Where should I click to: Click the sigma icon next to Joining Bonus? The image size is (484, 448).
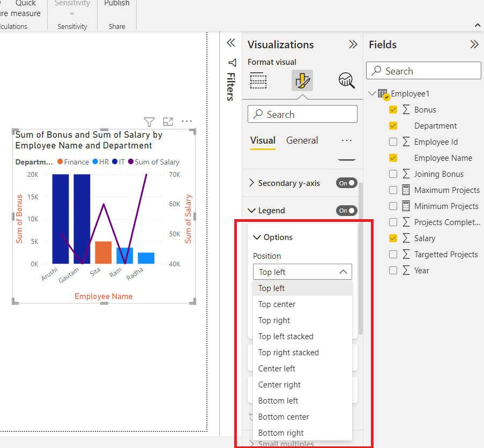click(x=406, y=174)
